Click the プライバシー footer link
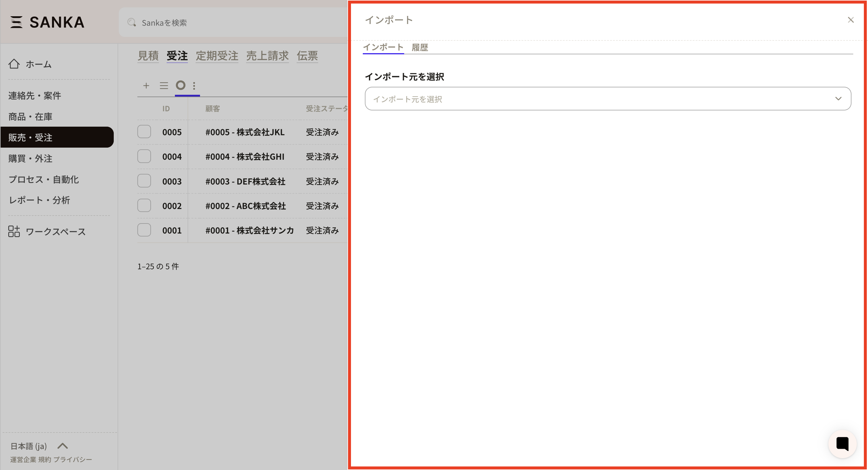The height and width of the screenshot is (470, 868). pos(72,460)
